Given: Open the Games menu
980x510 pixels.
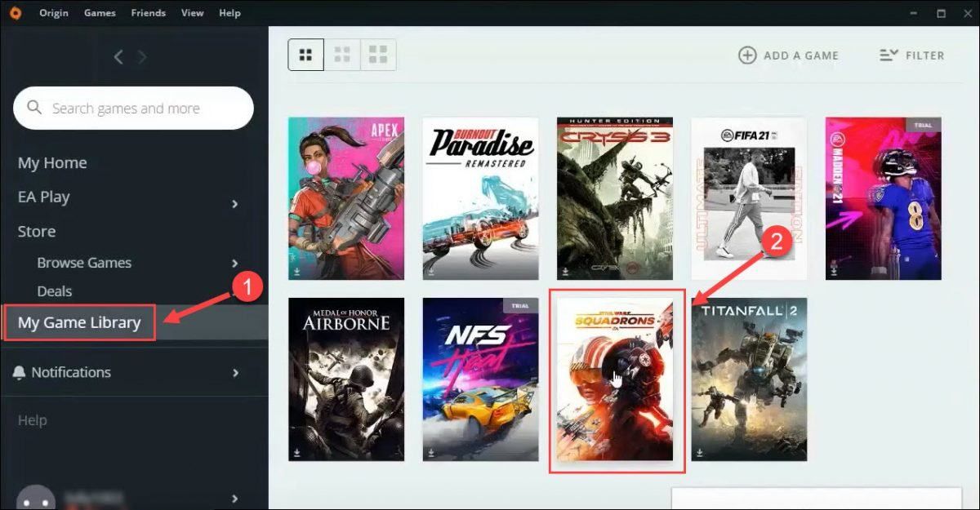Looking at the screenshot, I should pyautogui.click(x=100, y=13).
